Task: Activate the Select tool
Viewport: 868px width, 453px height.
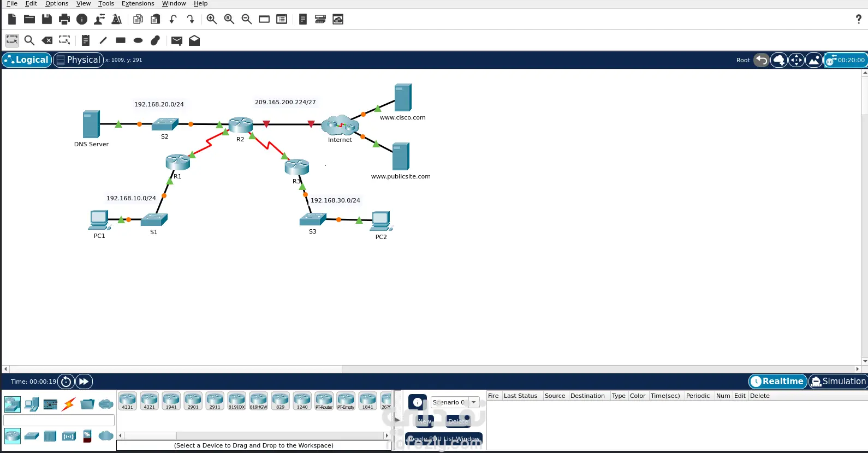Action: coord(12,40)
